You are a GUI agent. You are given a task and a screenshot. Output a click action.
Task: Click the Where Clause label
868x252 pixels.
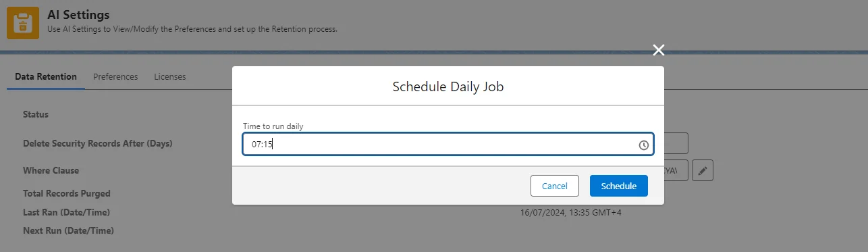51,170
